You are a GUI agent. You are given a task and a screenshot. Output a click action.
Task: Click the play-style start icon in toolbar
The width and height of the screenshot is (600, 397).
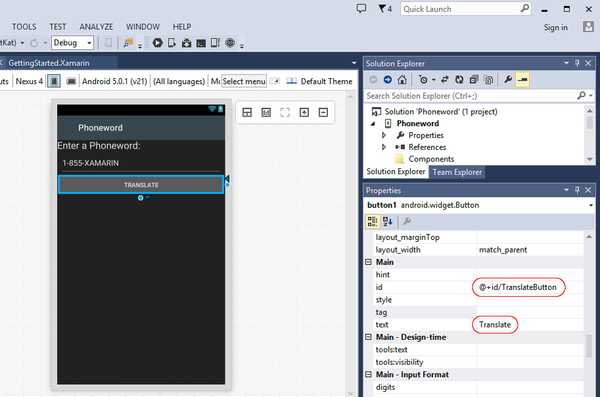pyautogui.click(x=157, y=43)
